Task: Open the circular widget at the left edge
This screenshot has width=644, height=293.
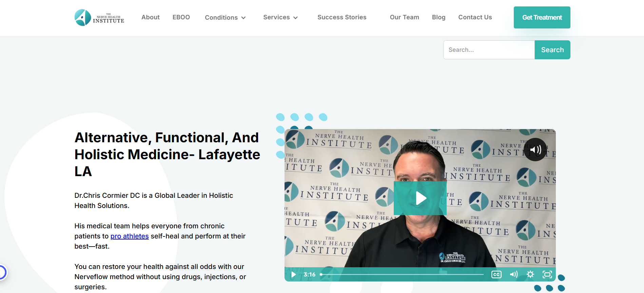Action: (x=2, y=272)
